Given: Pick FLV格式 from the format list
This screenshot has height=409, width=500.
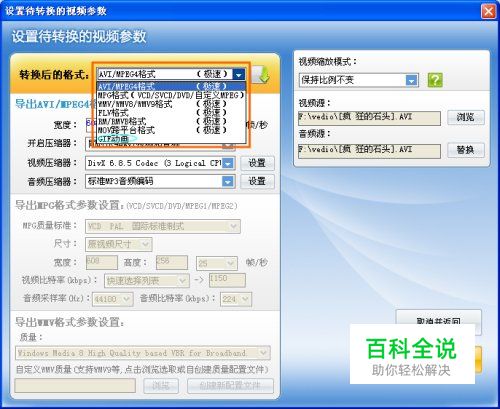Looking at the screenshot, I should click(171, 112).
